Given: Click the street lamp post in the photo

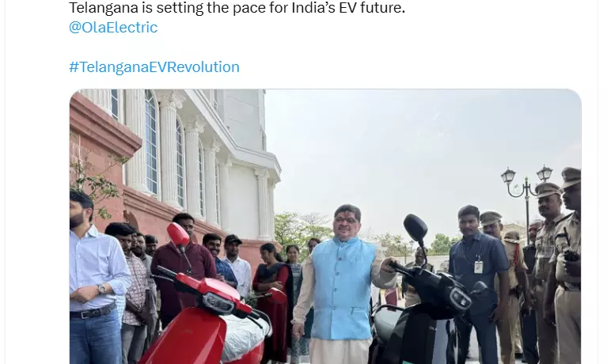Looking at the screenshot, I should coord(526,201).
